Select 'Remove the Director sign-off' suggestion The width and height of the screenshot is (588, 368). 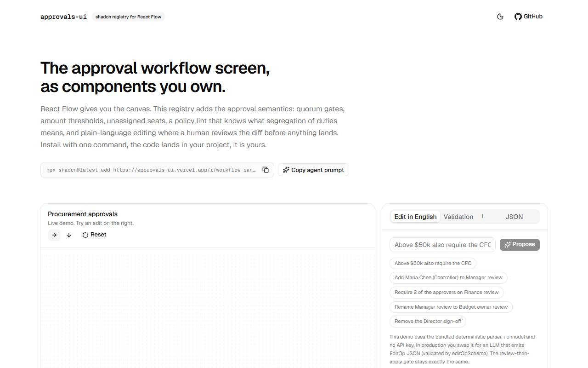[x=428, y=321]
